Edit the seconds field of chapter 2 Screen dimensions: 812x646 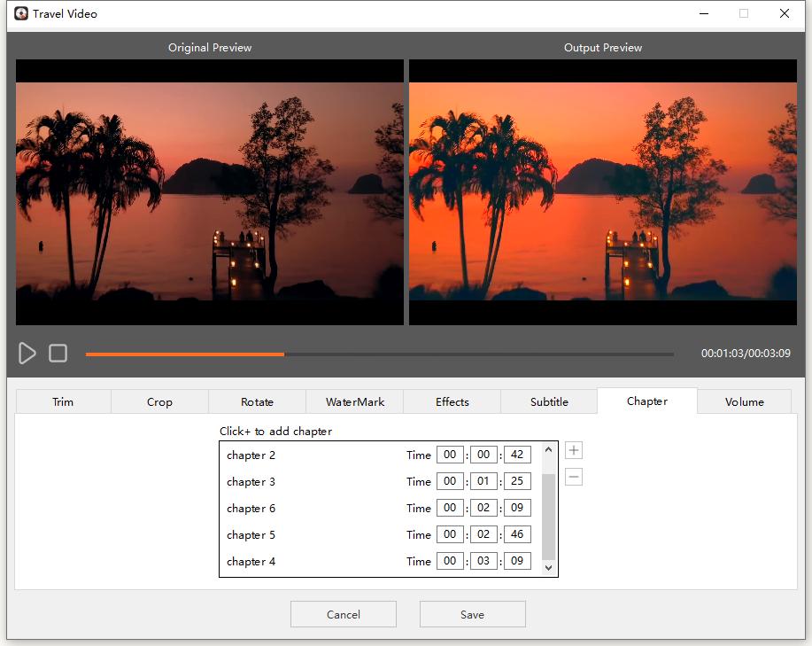pos(517,454)
